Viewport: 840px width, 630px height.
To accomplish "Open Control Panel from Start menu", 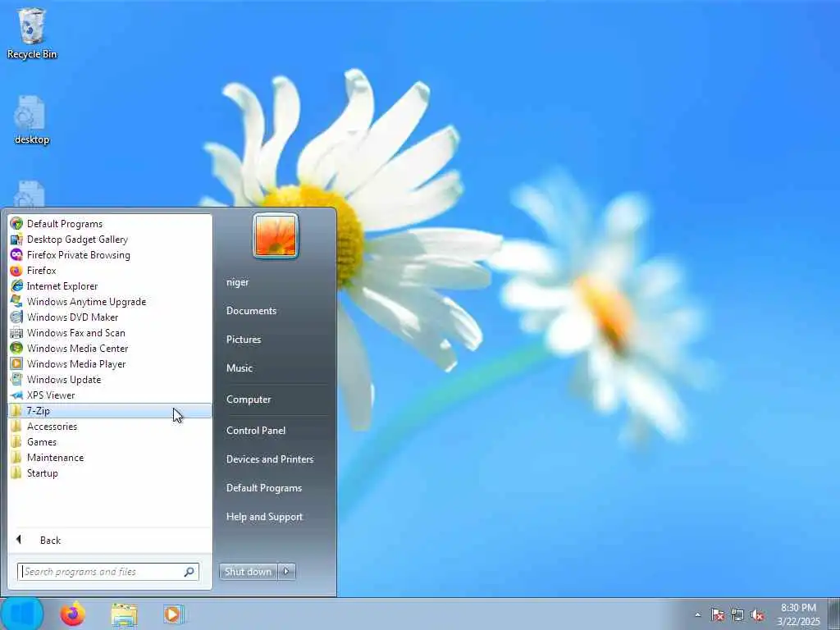I will coord(256,431).
